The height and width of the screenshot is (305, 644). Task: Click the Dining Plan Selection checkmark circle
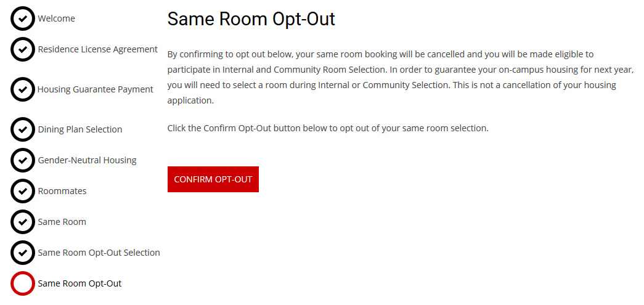pyautogui.click(x=23, y=129)
